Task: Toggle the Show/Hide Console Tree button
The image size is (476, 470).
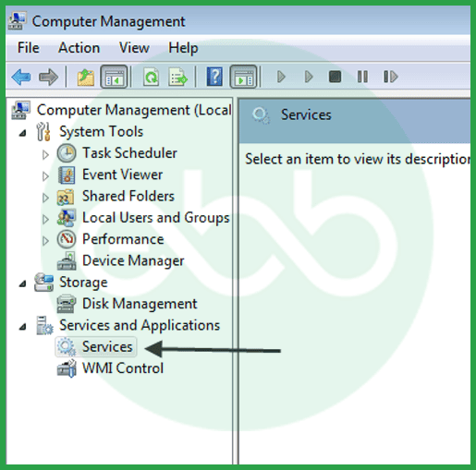Action: [114, 77]
